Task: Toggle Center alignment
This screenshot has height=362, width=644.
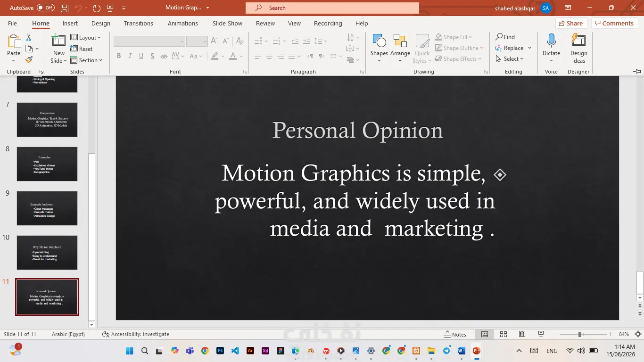Action: click(x=269, y=56)
